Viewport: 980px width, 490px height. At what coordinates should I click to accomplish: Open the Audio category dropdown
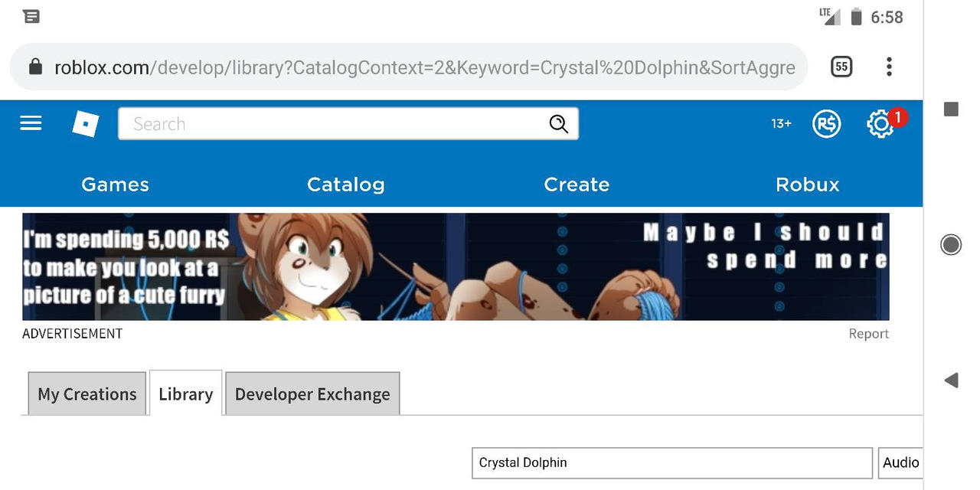(900, 462)
